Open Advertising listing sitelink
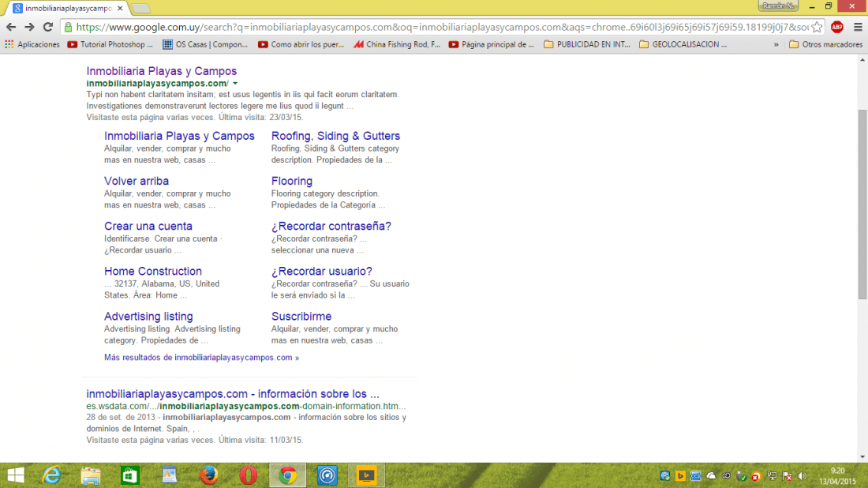This screenshot has height=488, width=868. (x=148, y=317)
